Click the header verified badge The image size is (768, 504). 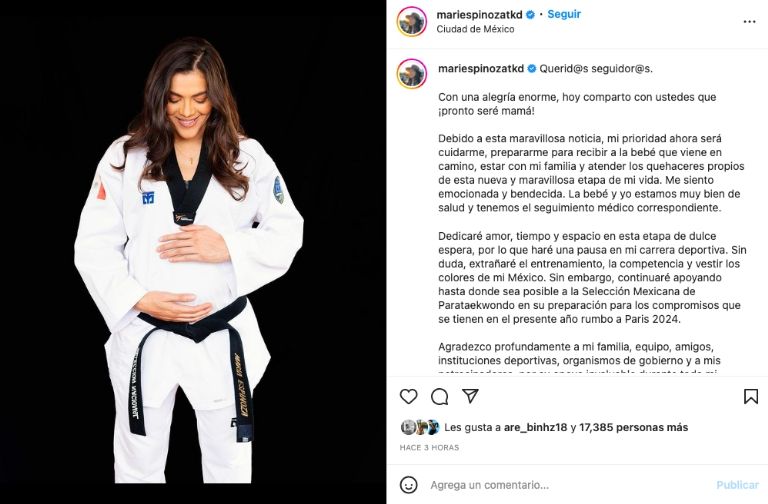point(530,15)
